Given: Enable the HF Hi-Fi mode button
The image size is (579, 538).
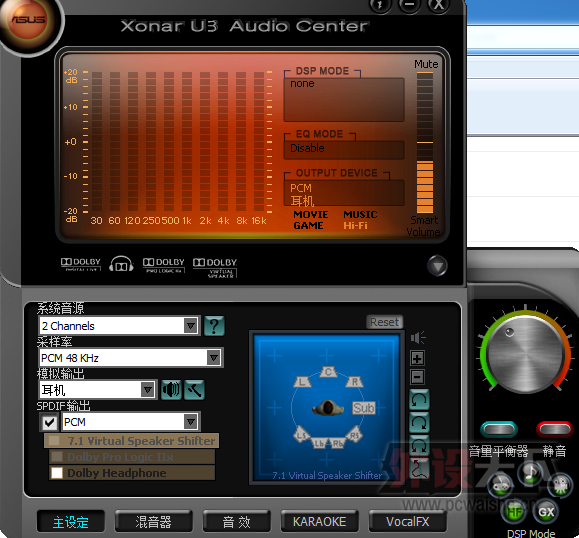Looking at the screenshot, I should [514, 511].
